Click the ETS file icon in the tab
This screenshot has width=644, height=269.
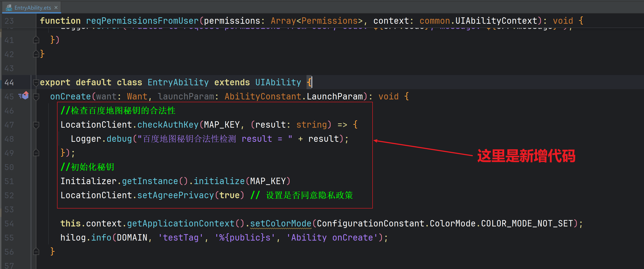[x=9, y=8]
